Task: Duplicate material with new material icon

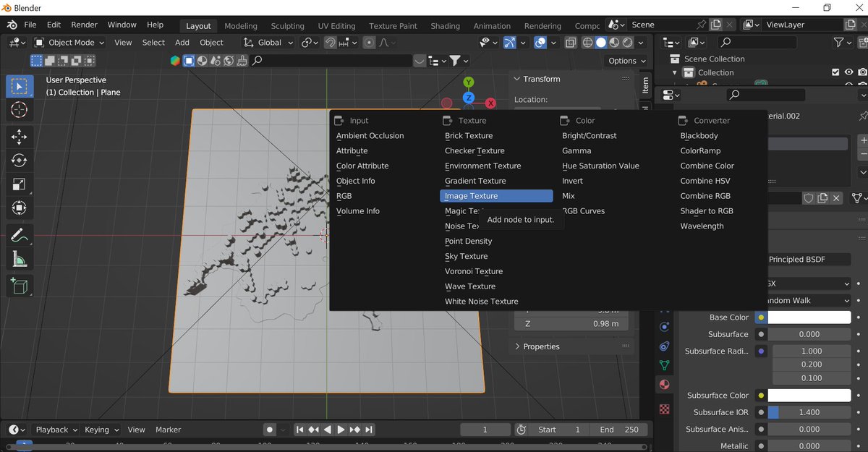Action: [x=822, y=197]
